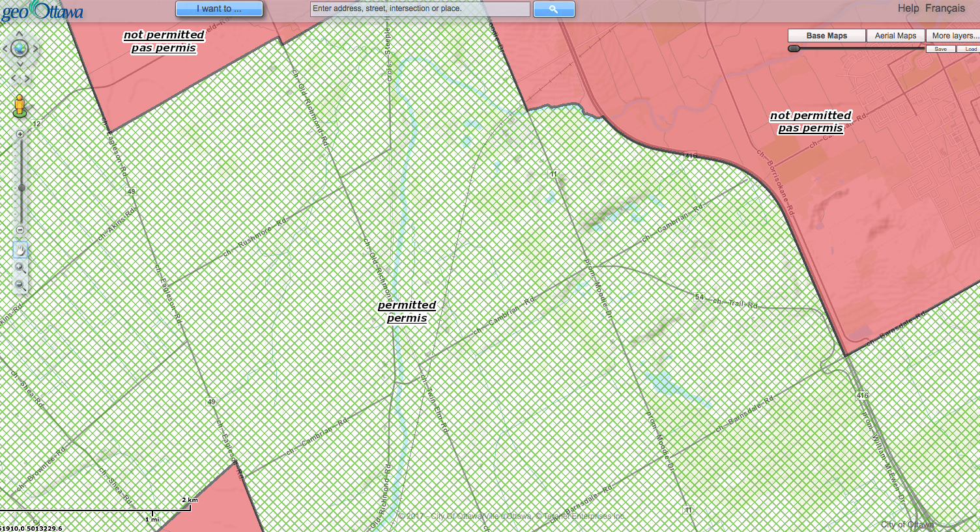Click the 'ch - Borrisokane - Rd' label

click(x=775, y=182)
